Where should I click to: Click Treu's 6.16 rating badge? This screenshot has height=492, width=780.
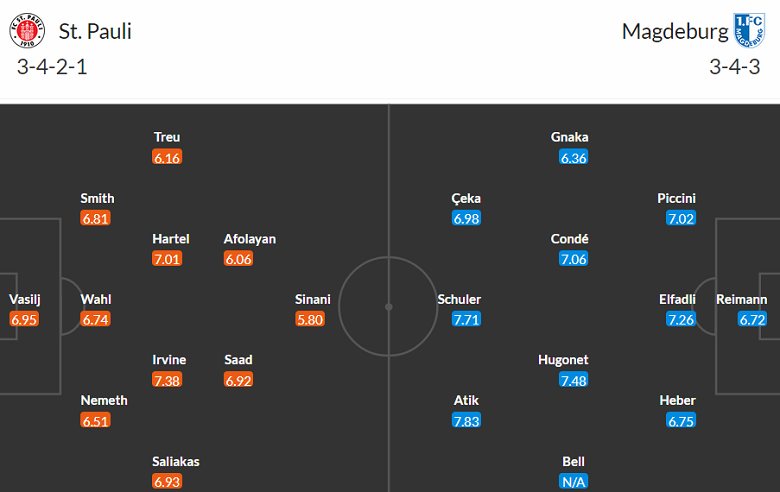click(167, 157)
